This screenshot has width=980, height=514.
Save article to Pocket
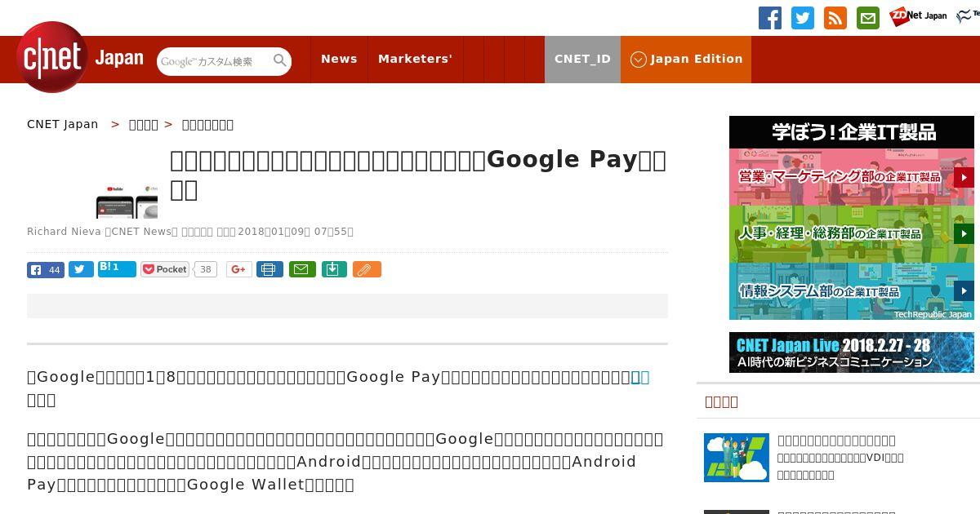point(165,269)
